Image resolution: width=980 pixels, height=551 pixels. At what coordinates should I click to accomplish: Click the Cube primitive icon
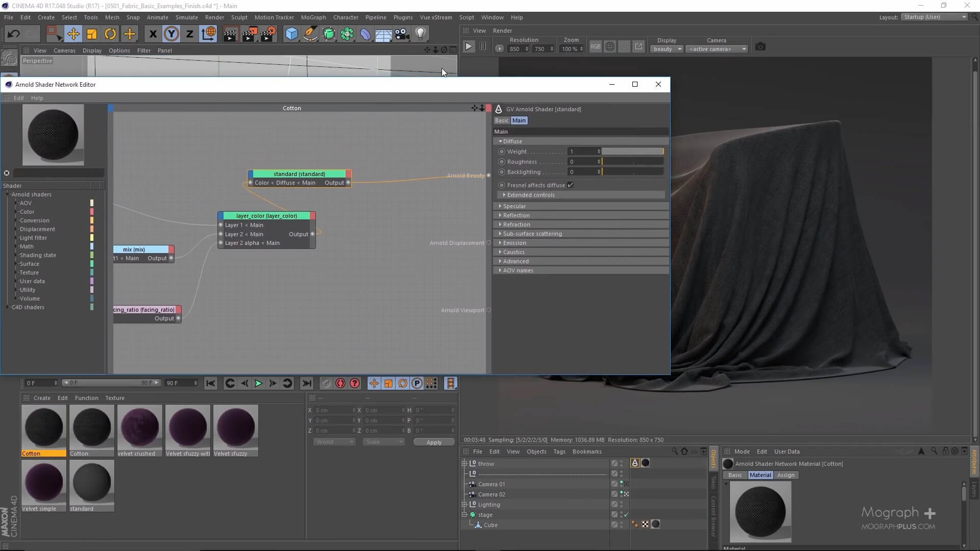point(291,34)
